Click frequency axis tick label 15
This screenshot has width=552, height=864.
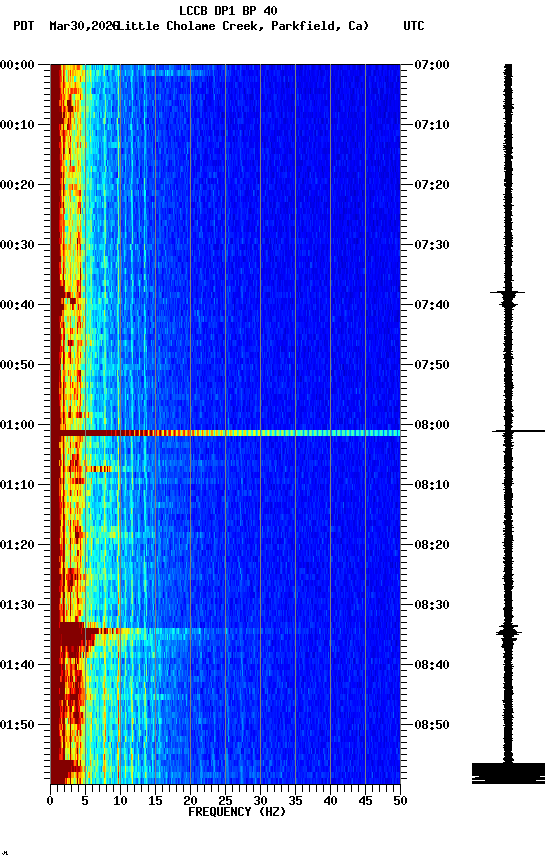click(x=155, y=801)
